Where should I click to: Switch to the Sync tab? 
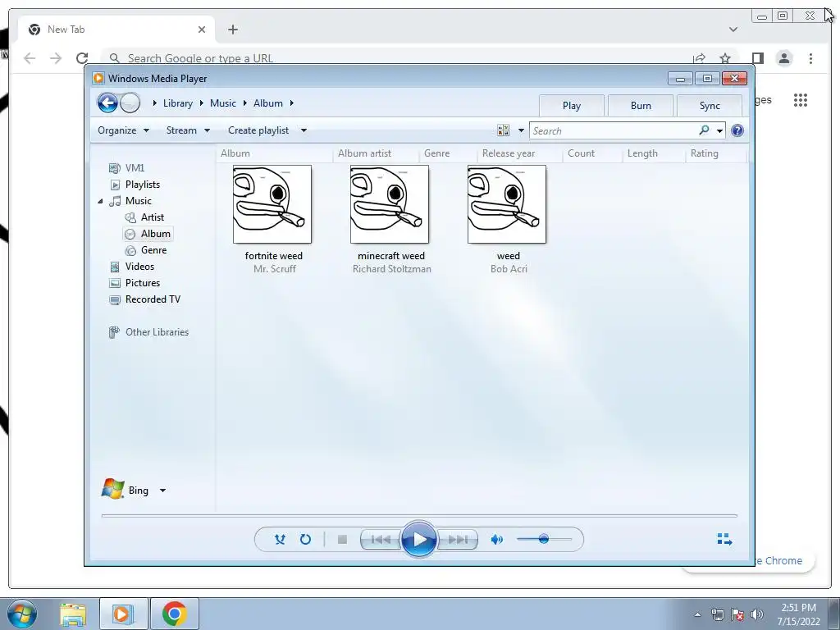point(710,106)
